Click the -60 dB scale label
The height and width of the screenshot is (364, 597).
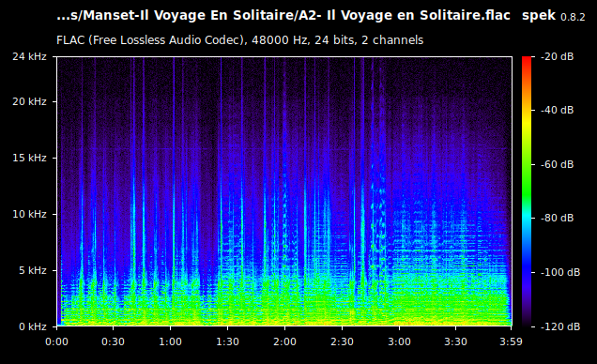coord(557,164)
